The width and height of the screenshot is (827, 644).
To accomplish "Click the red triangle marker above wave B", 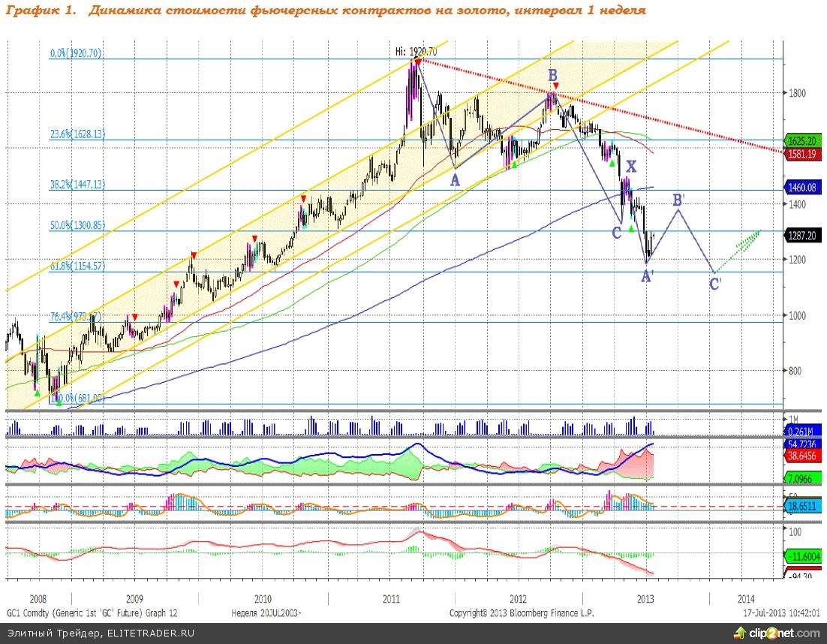I will click(555, 86).
